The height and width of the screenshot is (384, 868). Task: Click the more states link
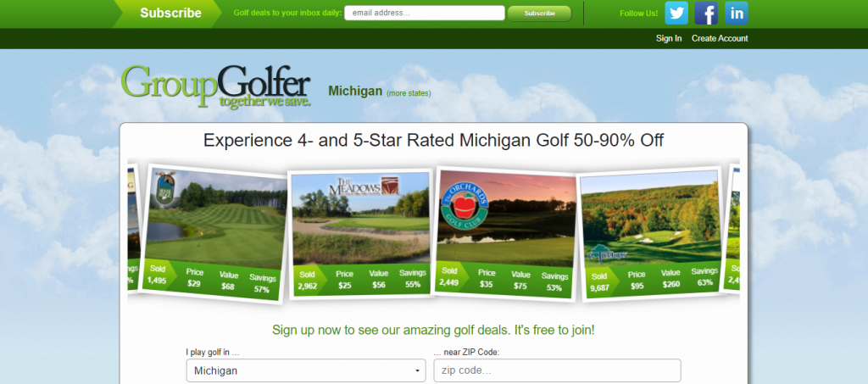pos(409,93)
